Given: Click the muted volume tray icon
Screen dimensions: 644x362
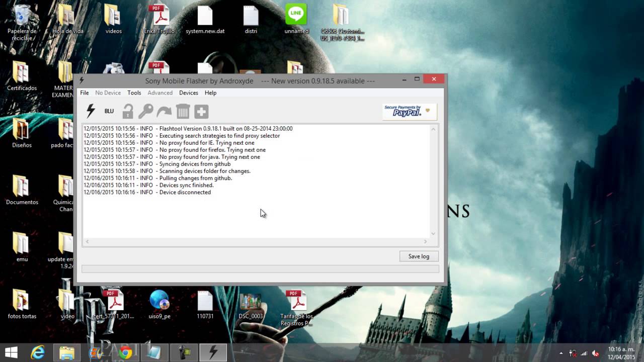Looking at the screenshot, I should point(596,353).
